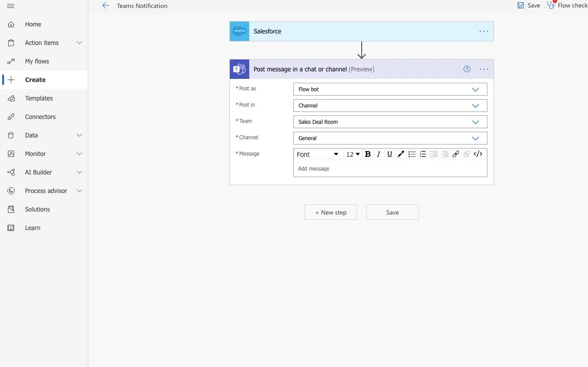Open Salesforce step ellipsis menu
Image resolution: width=588 pixels, height=367 pixels.
point(484,31)
